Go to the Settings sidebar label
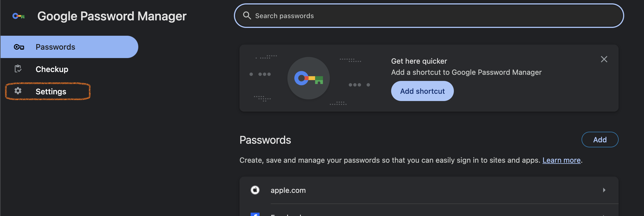The image size is (644, 216). (x=51, y=92)
